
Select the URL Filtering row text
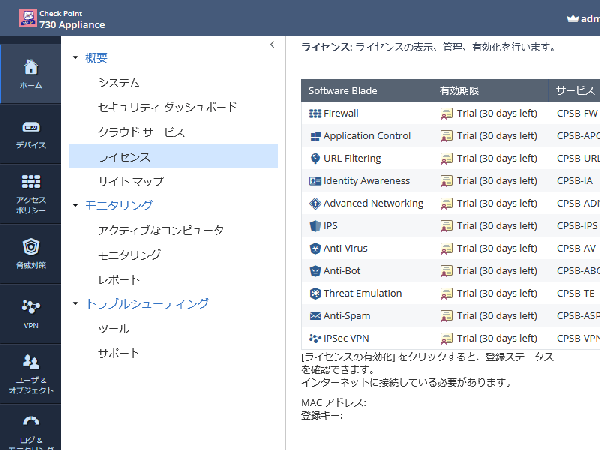(352, 158)
